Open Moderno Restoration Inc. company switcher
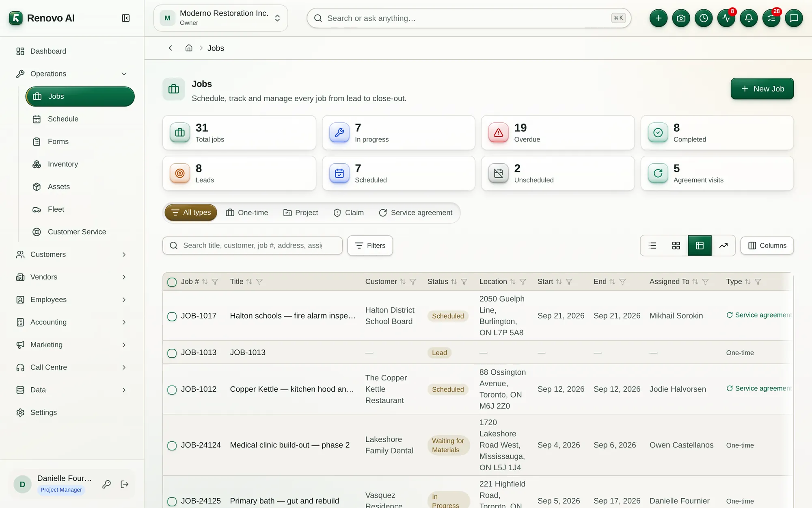 point(220,18)
